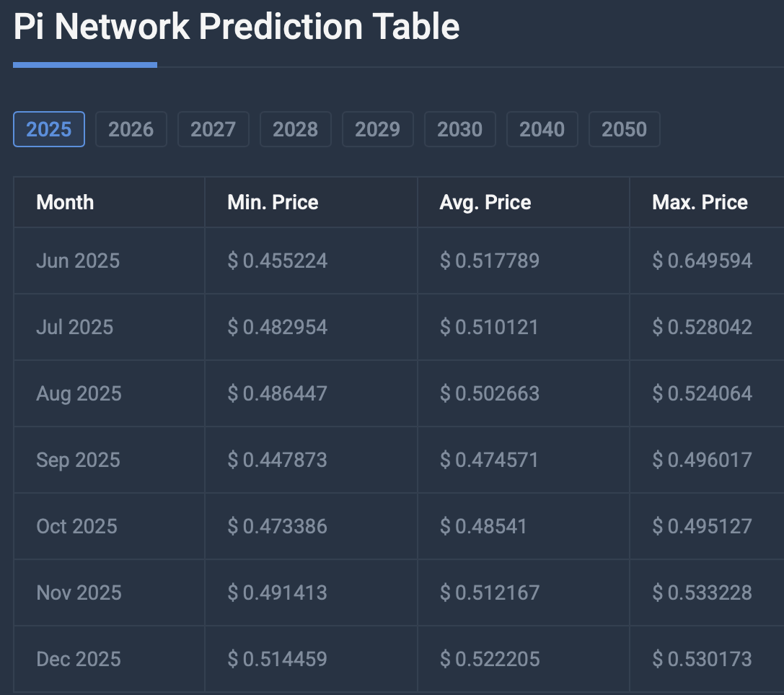Select the Jun 2025 month cell
This screenshot has height=695, width=784.
click(78, 261)
